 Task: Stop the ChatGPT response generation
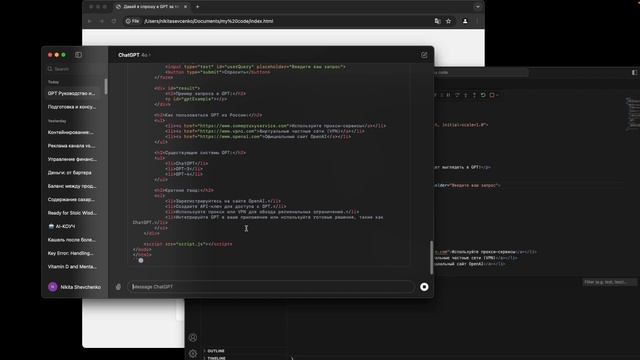[424, 287]
